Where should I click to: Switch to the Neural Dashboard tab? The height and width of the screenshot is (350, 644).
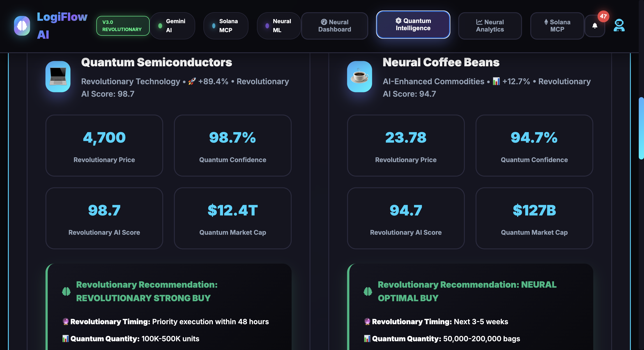pyautogui.click(x=334, y=26)
